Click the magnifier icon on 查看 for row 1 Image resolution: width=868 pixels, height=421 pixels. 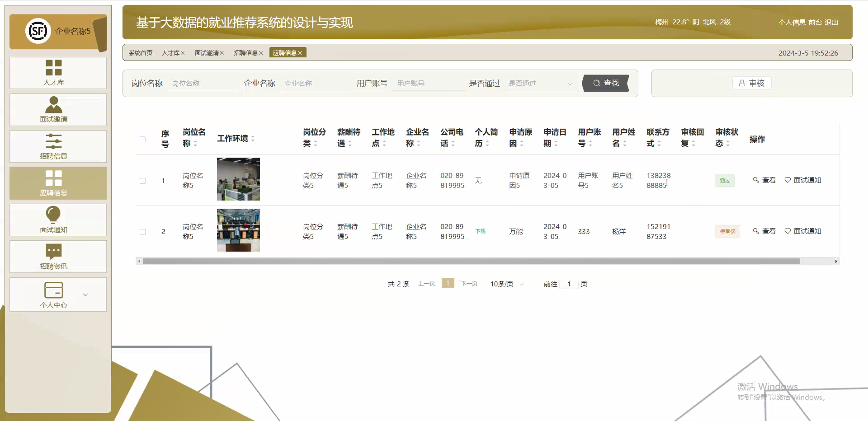click(755, 180)
